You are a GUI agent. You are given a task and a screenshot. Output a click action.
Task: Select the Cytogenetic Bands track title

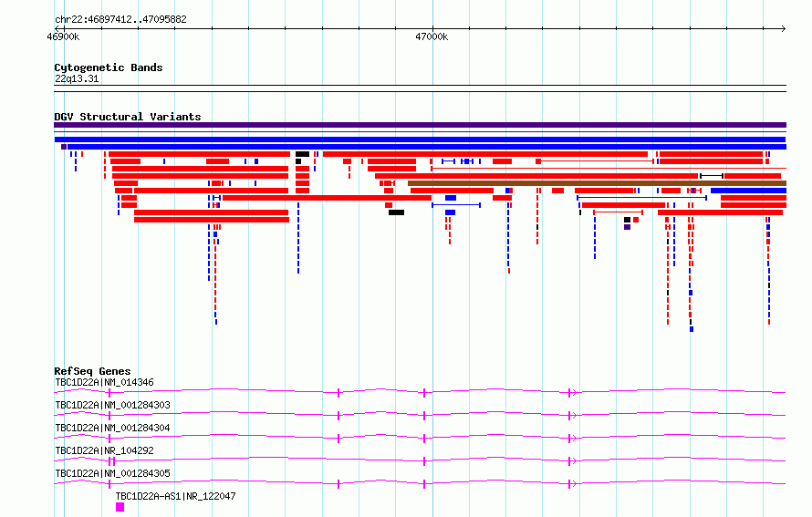(x=109, y=67)
